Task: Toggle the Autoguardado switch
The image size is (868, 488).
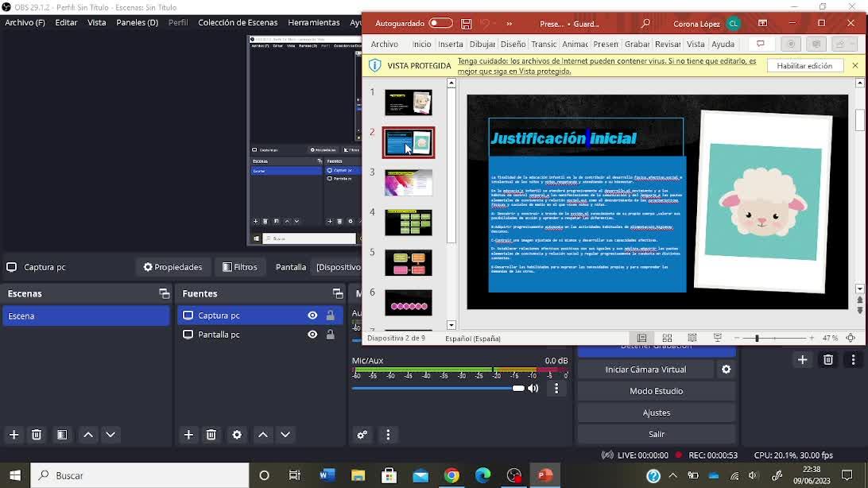Action: [x=440, y=24]
